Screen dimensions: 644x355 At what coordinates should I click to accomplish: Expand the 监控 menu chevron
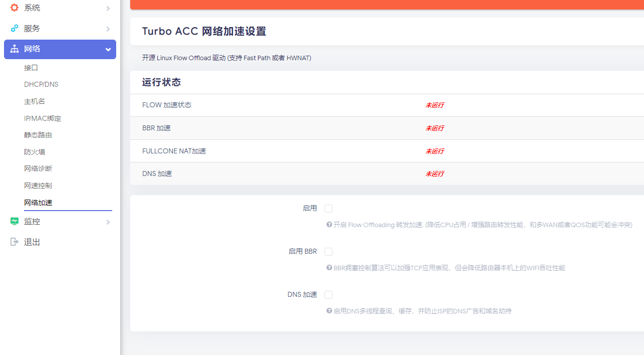tap(108, 222)
